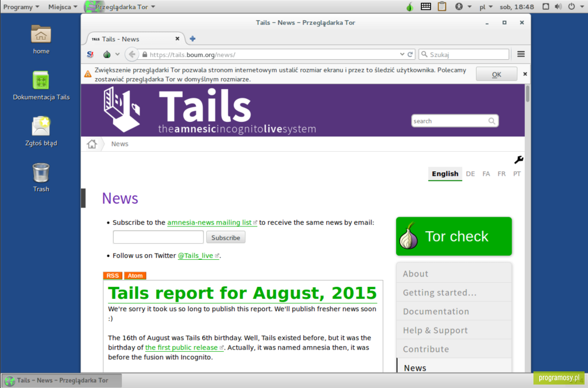Click the Tails – News taskbar window button
The height and width of the screenshot is (388, 588).
61,381
